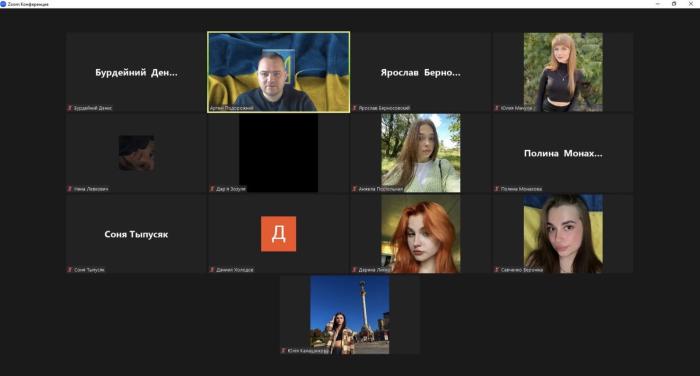Select Анжела's selfie photo in the park

pos(421,153)
